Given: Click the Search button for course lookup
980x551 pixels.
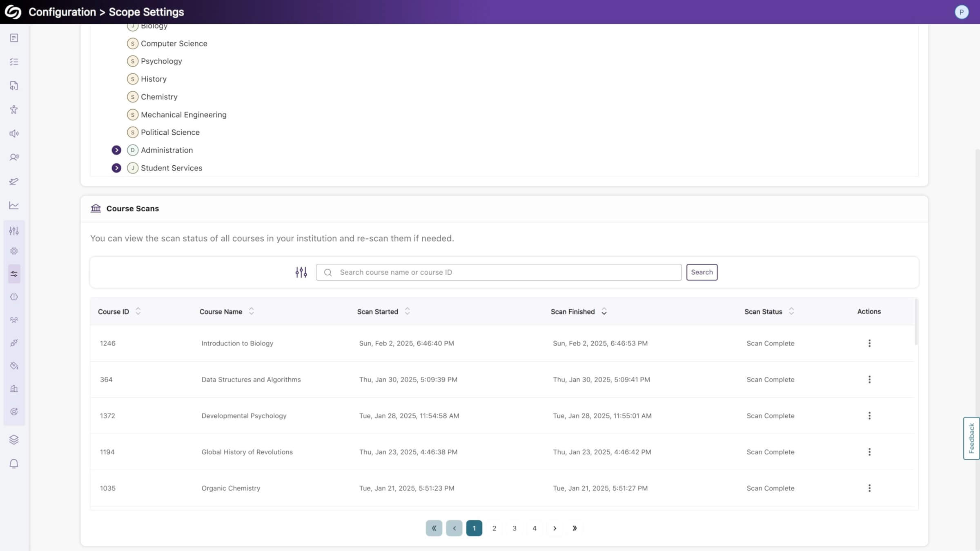Looking at the screenshot, I should 702,272.
